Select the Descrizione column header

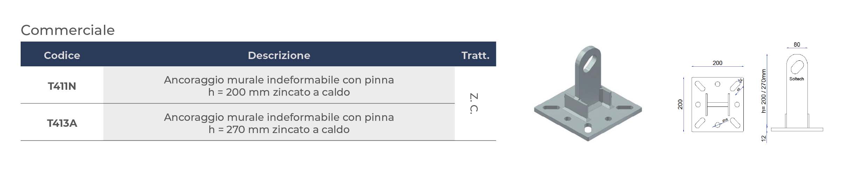click(x=279, y=55)
